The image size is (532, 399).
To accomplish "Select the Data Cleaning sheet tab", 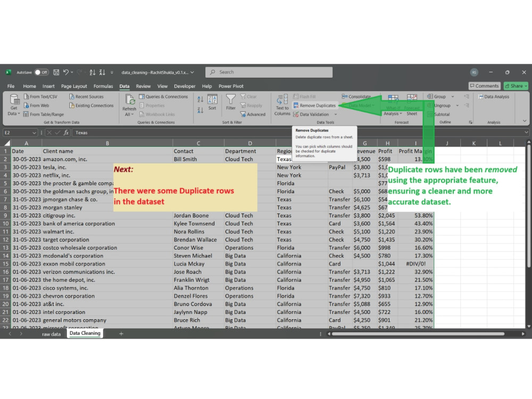I will [85, 334].
